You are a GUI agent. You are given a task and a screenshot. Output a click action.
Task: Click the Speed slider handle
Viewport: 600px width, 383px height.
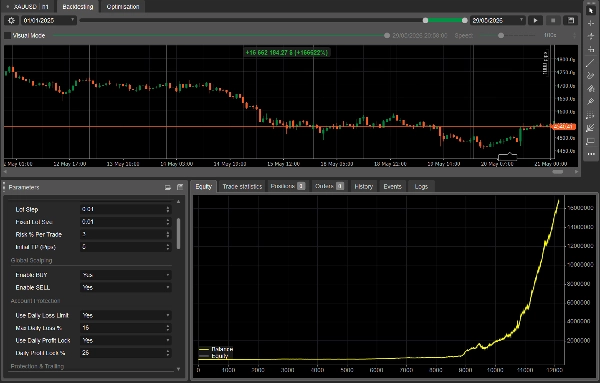coord(501,36)
